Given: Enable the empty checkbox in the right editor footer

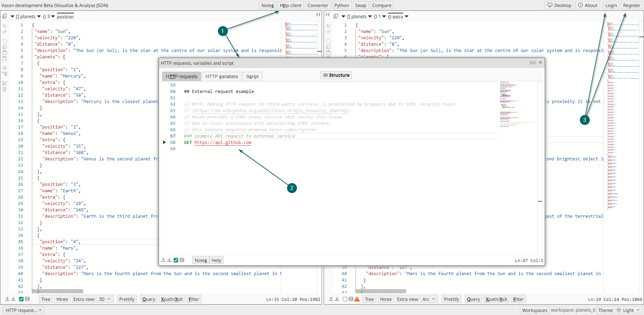Looking at the screenshot, I should coord(345,299).
